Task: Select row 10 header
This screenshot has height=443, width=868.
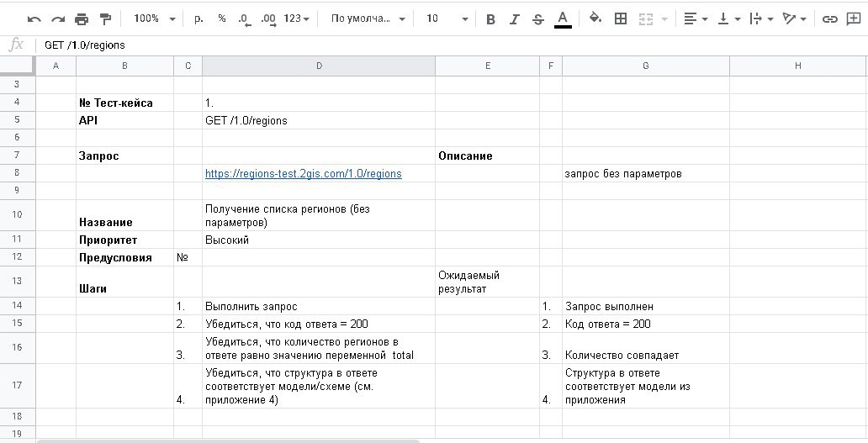Action: 17,214
